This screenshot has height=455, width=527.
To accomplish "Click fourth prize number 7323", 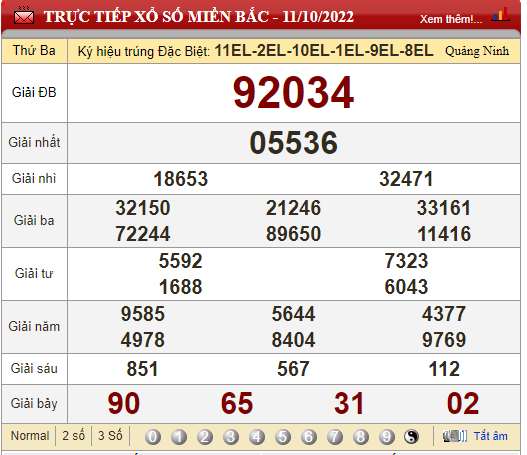I will pos(406,261).
